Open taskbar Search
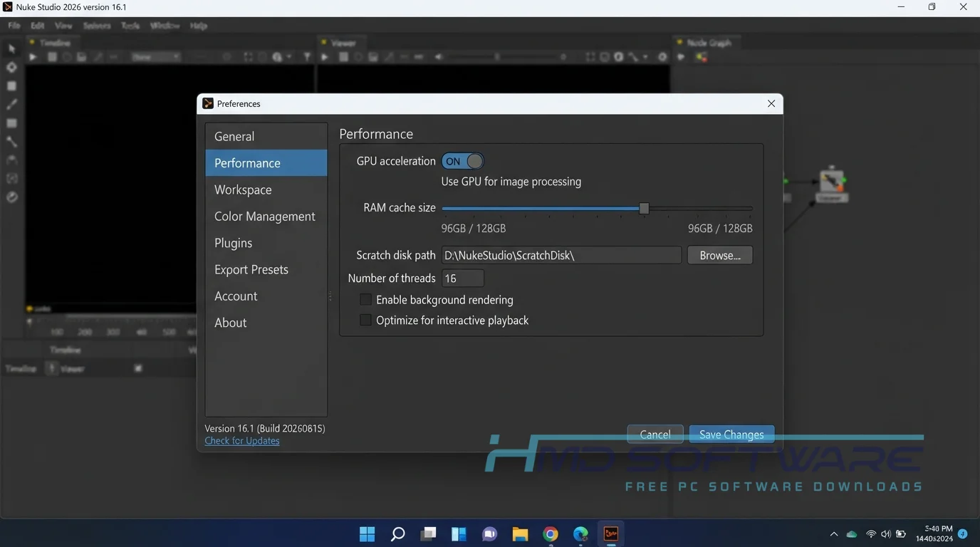The image size is (980, 547). (397, 534)
